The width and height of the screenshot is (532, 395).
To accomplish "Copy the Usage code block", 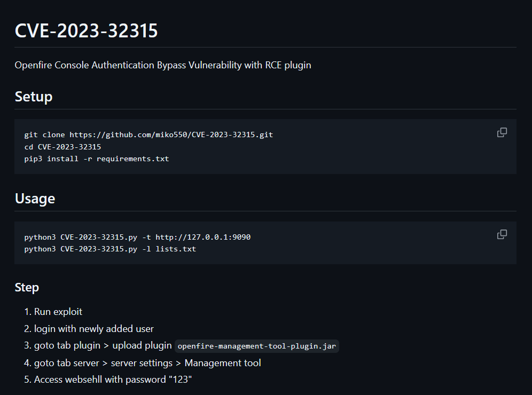I will [x=502, y=234].
